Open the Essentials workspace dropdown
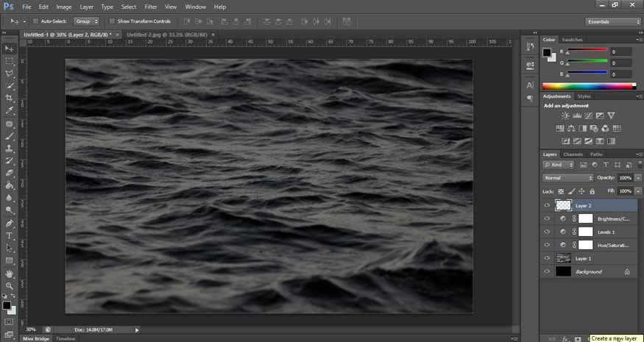This screenshot has height=342, width=644. [612, 22]
